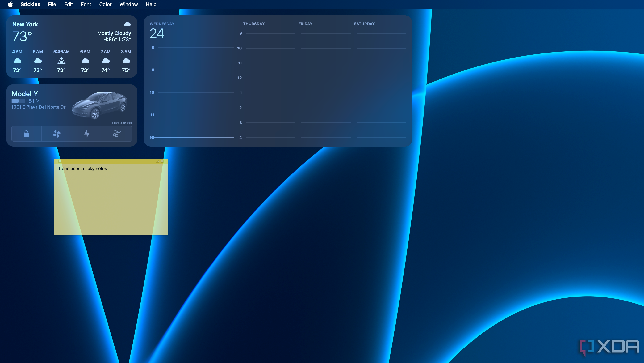
Task: Click the open trunk icon in Model Y widget
Action: click(117, 134)
